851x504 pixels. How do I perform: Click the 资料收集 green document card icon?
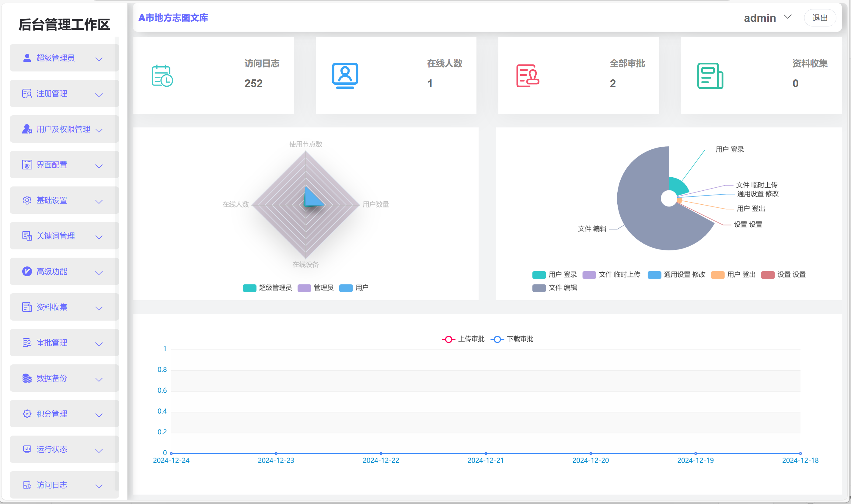(x=710, y=76)
